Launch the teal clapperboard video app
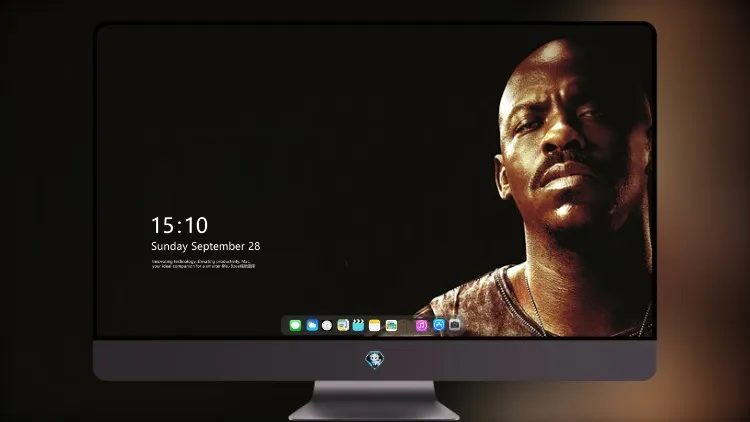This screenshot has height=422, width=750. click(358, 325)
